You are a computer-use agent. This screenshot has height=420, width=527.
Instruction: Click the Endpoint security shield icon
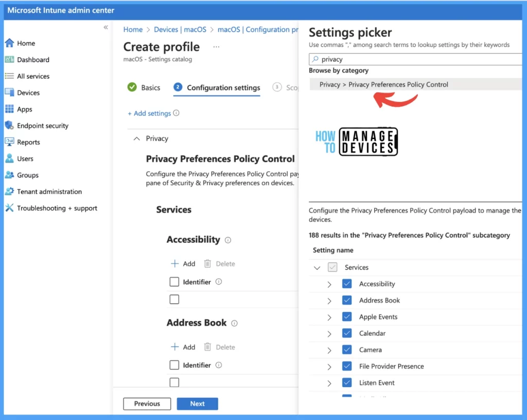pyautogui.click(x=9, y=125)
